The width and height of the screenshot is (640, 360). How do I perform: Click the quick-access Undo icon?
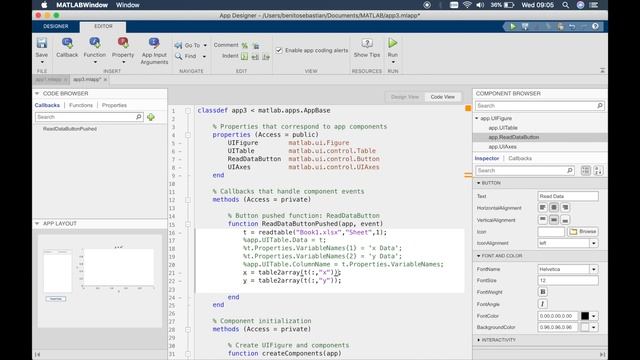(x=572, y=27)
